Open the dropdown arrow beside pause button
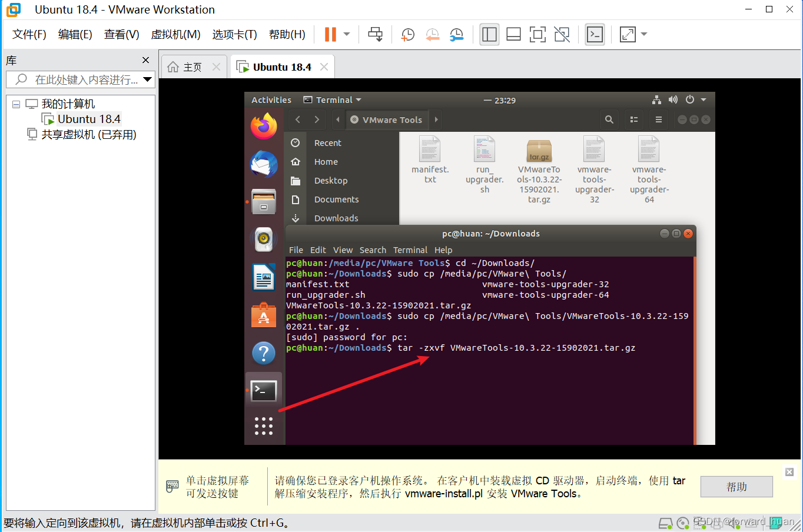This screenshot has height=532, width=803. pyautogui.click(x=347, y=34)
